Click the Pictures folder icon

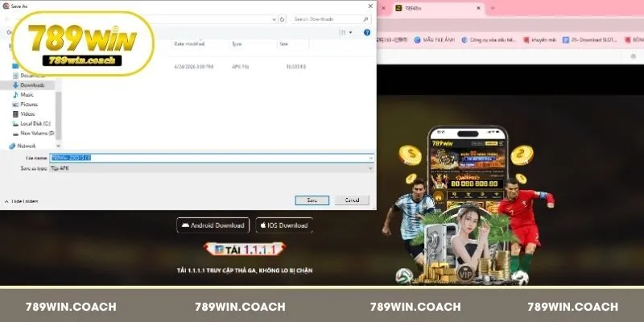click(x=15, y=105)
